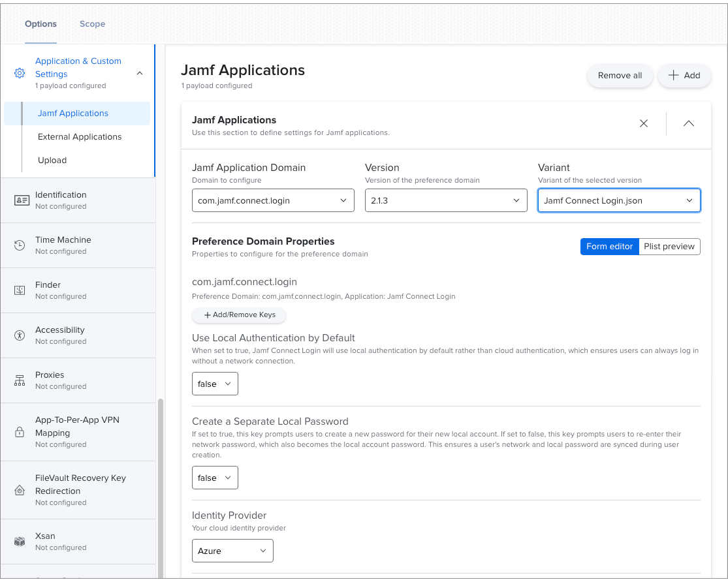Click the Remove all button
728x582 pixels.
[x=620, y=76]
